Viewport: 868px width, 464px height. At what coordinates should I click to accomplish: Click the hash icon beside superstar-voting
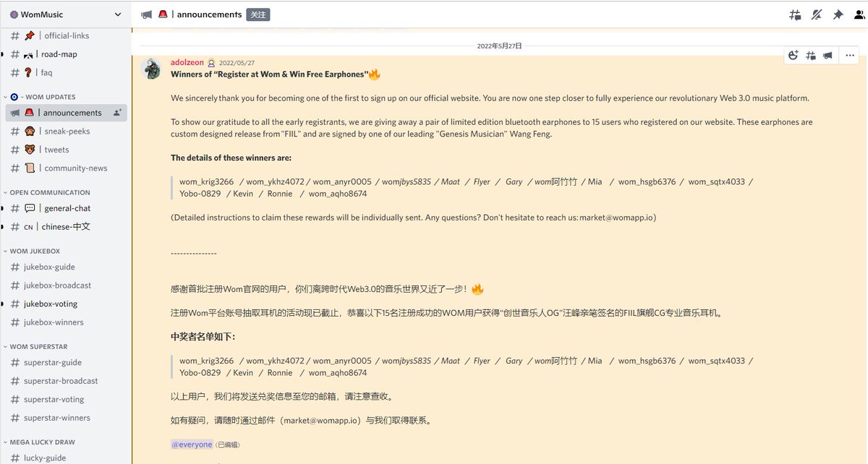click(x=15, y=400)
